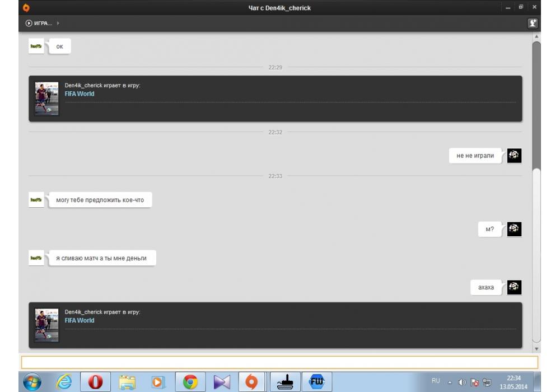Click the volume speaker icon in the tray

(x=462, y=382)
